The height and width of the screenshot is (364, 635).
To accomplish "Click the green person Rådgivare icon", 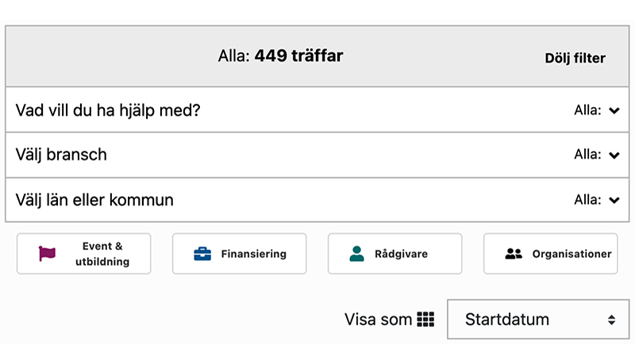I will (357, 254).
